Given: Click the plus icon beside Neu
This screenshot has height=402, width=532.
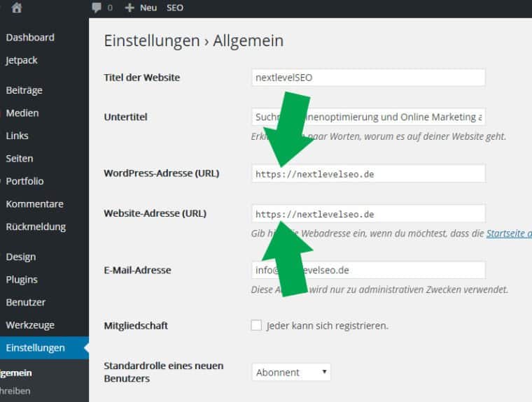Looking at the screenshot, I should 129,8.
